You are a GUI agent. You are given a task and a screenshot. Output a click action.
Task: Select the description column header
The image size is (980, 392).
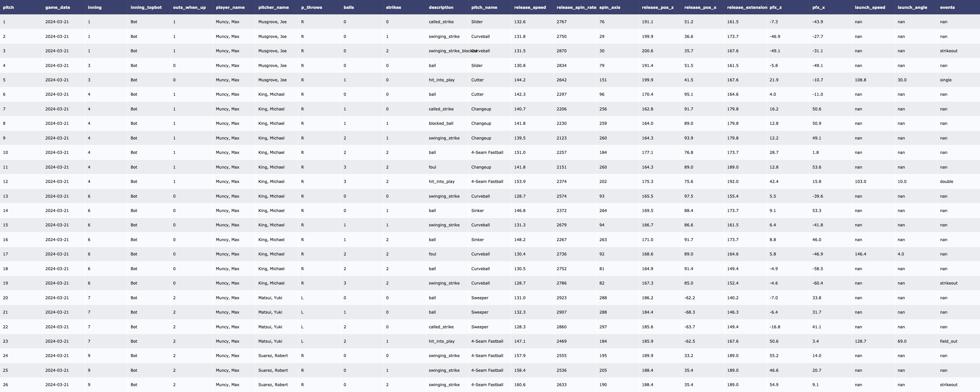(x=441, y=7)
